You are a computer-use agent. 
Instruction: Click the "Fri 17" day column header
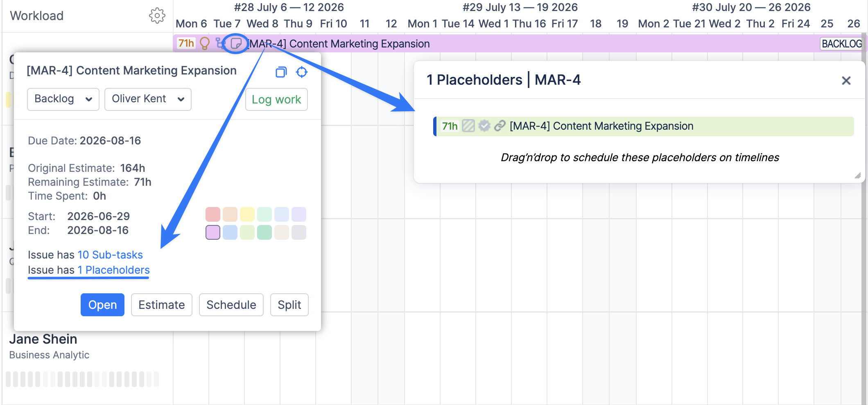[x=565, y=24]
